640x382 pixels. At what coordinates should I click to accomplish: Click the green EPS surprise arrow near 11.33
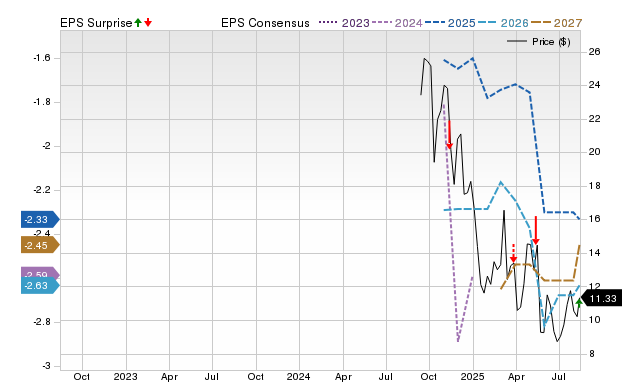tap(579, 302)
